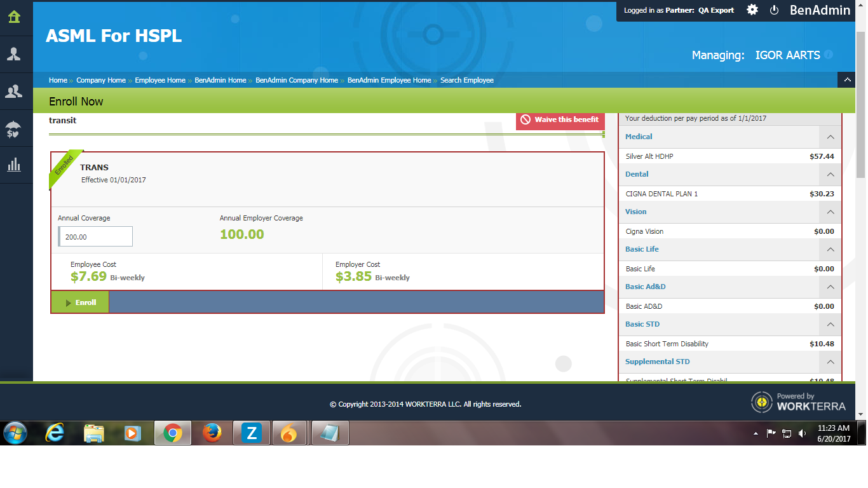This screenshot has height=488, width=868.
Task: Collapse the Dental section chevron
Action: [830, 175]
